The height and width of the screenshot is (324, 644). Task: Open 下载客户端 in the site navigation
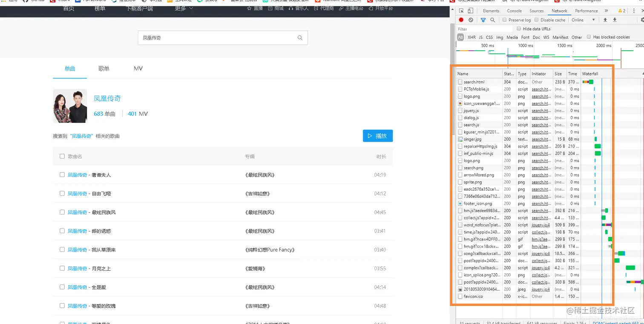139,8
